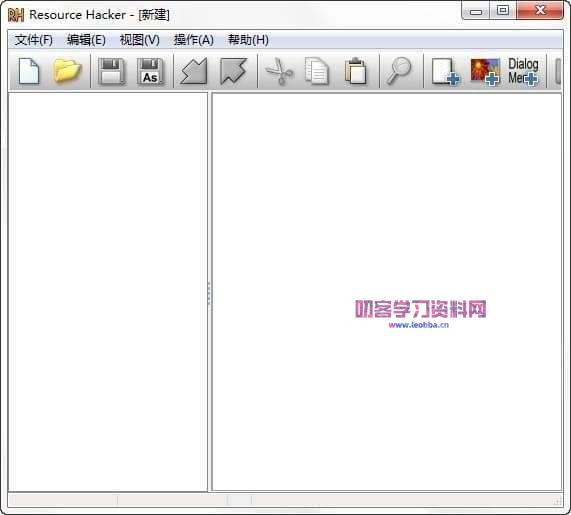Click the clipboard Paste icon

tap(355, 71)
